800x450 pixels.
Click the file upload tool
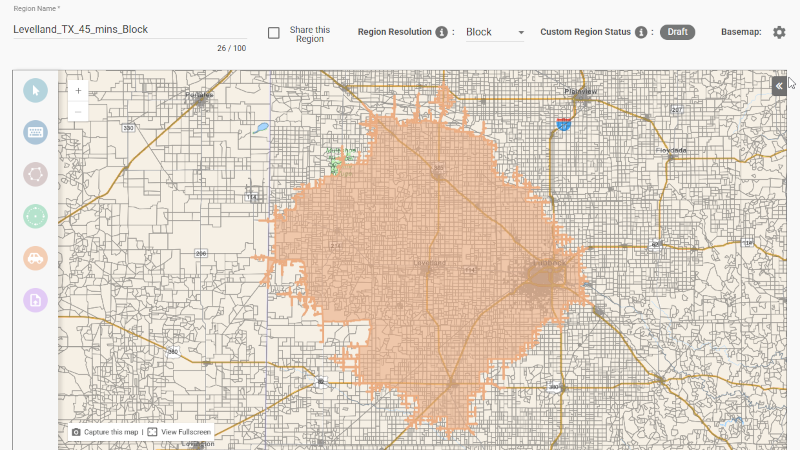pos(36,299)
